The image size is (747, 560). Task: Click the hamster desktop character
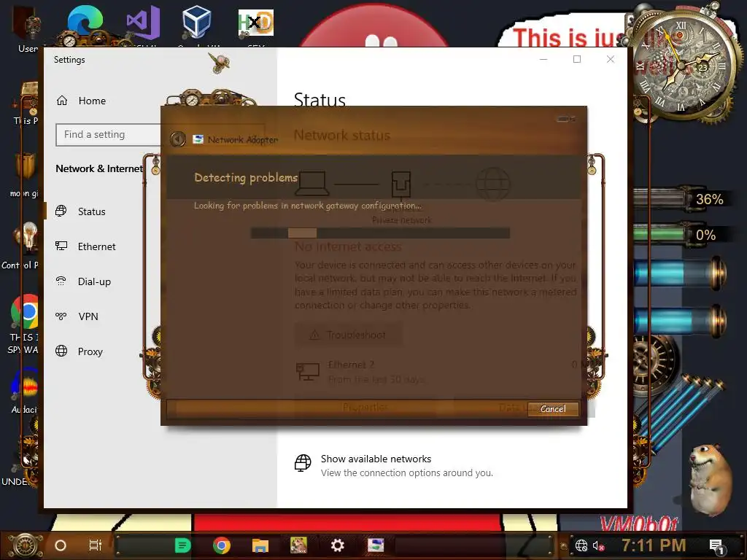pos(711,478)
